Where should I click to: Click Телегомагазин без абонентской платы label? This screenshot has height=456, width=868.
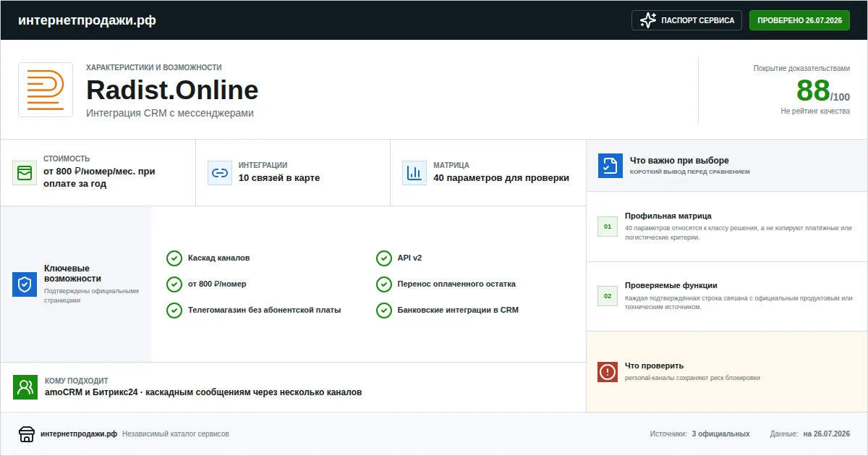click(x=264, y=310)
